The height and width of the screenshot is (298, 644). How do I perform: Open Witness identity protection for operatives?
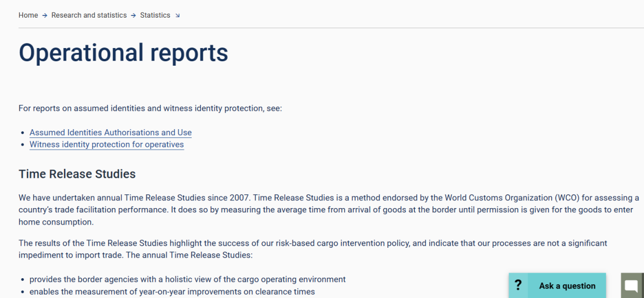107,145
